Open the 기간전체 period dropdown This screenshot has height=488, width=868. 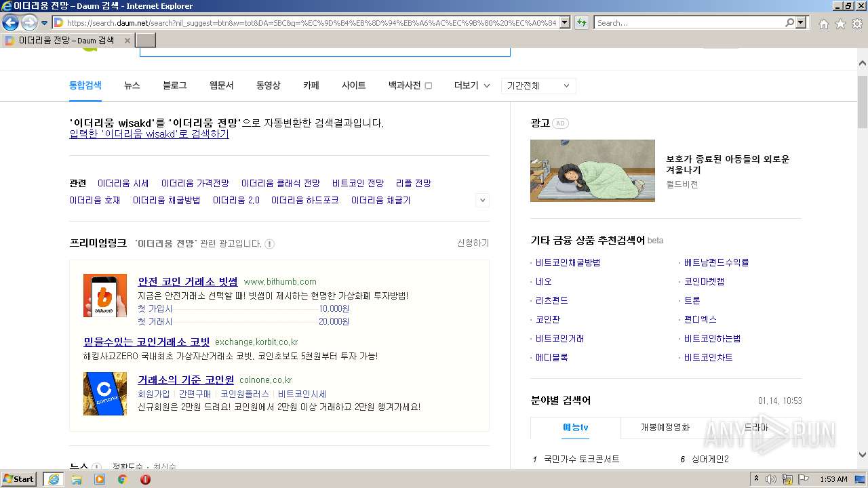coord(538,85)
